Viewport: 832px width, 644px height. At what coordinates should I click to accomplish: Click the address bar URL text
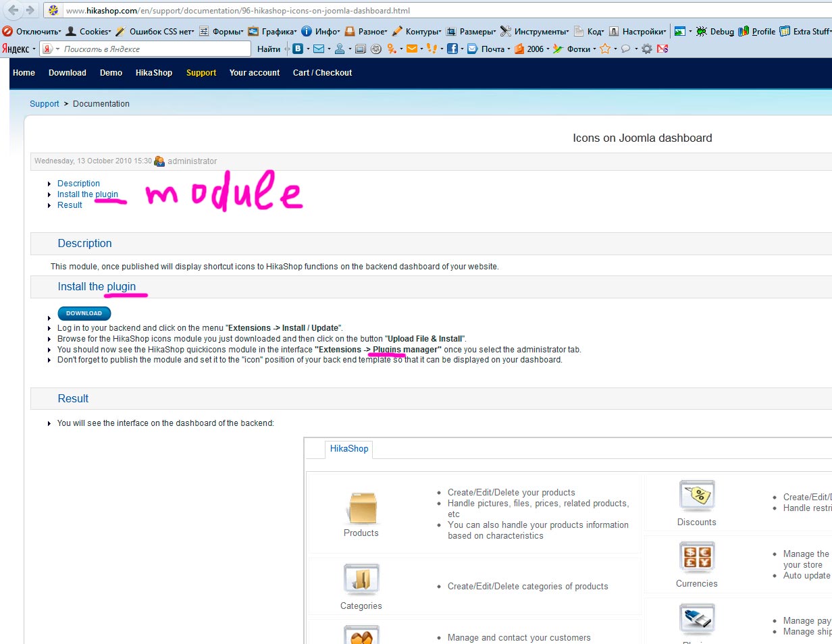coord(238,11)
